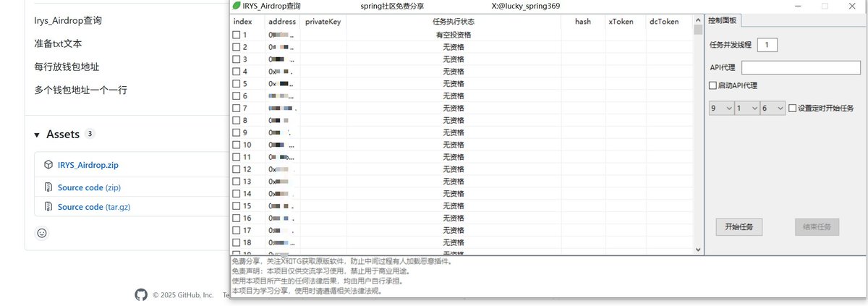Enable the 启动API代理 checkbox
Viewport: 868px width, 306px height.
coord(713,85)
